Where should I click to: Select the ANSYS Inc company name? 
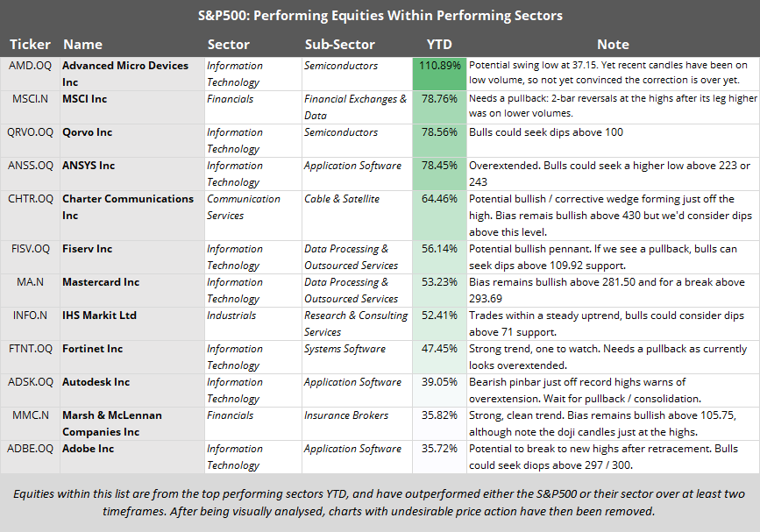[x=89, y=166]
